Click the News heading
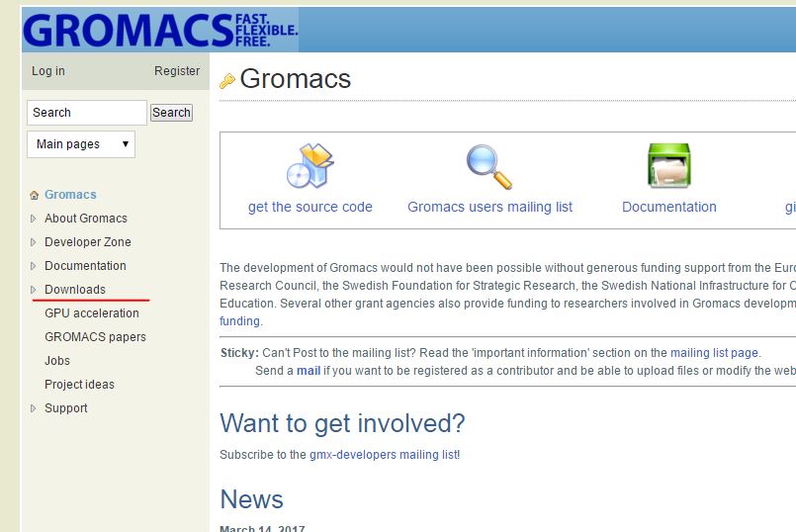Viewport: 796px width, 532px height. pyautogui.click(x=252, y=499)
